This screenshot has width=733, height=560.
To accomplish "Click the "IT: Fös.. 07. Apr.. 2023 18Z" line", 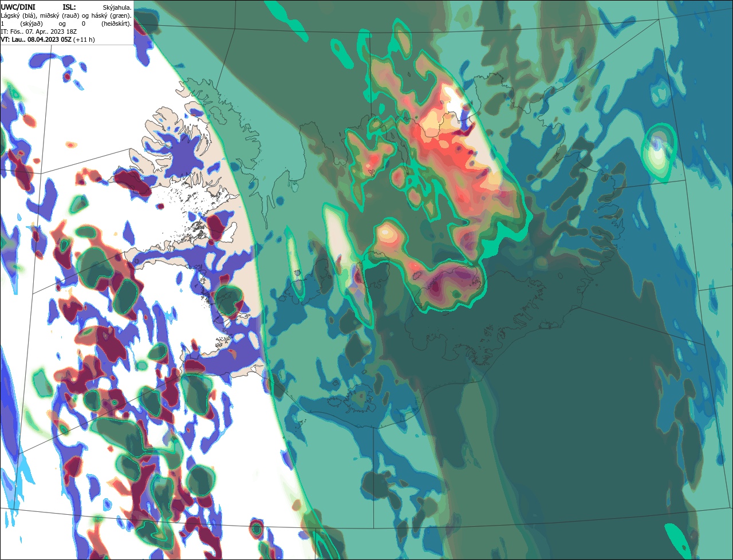I will (39, 32).
